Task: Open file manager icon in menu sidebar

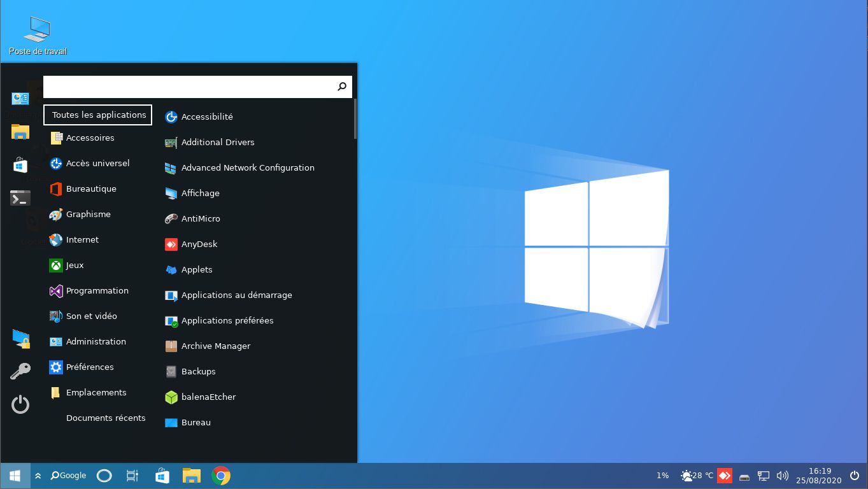Action: click(20, 132)
